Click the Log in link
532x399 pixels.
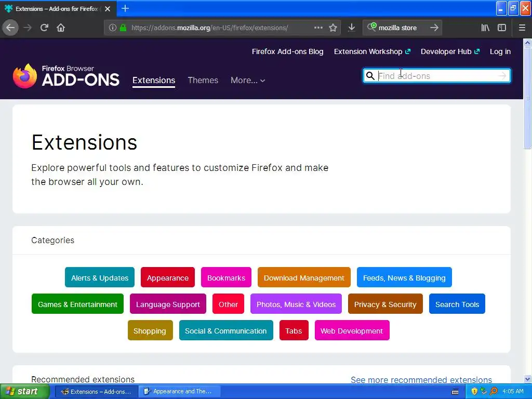pyautogui.click(x=500, y=51)
